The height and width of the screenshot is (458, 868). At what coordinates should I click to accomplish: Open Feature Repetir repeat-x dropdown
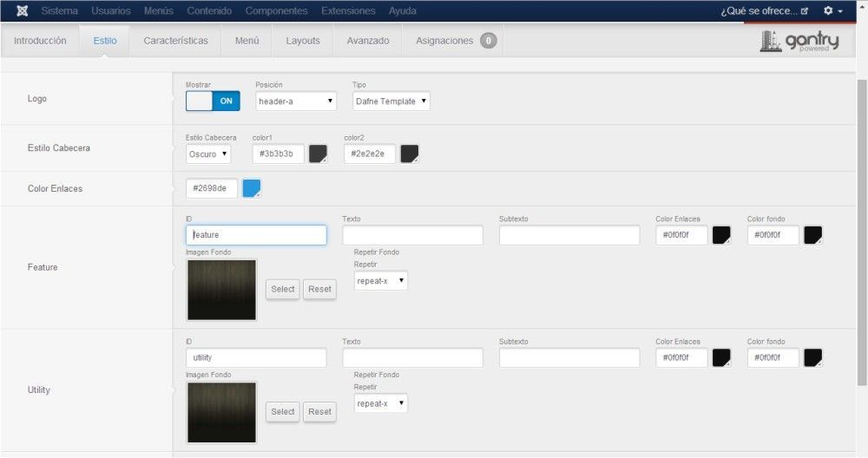pyautogui.click(x=381, y=280)
